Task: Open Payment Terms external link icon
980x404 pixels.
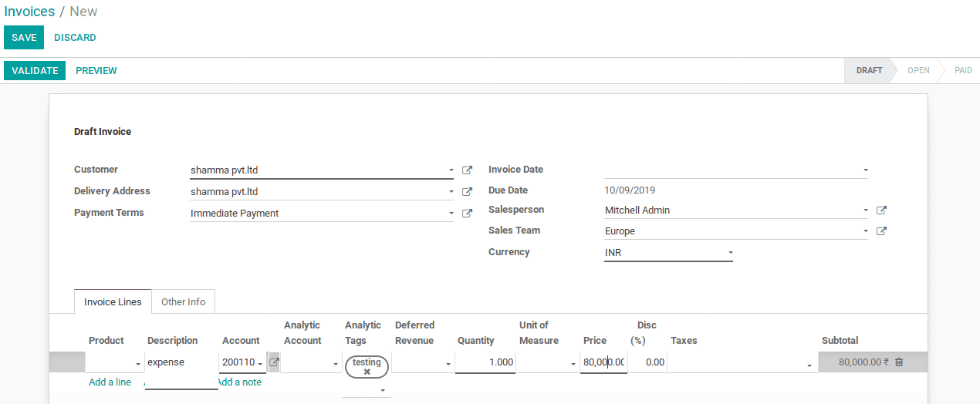Action: pyautogui.click(x=467, y=214)
